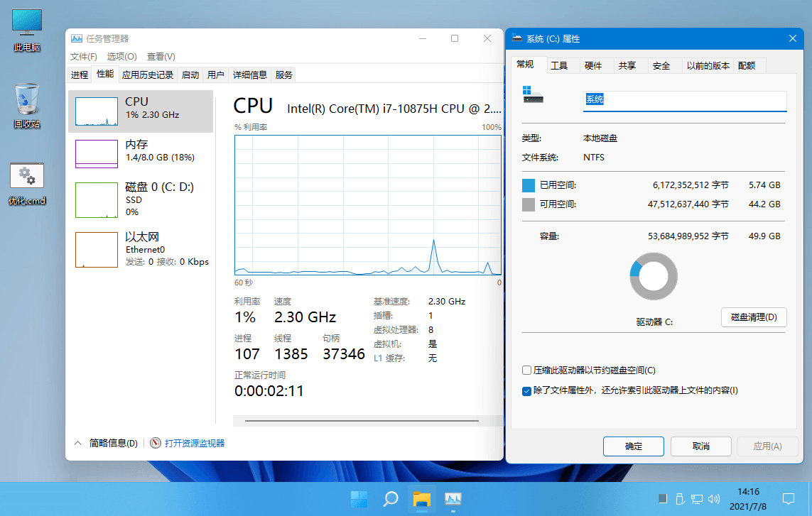The width and height of the screenshot is (812, 516).
Task: Click the gray 可用空间 color swatch
Action: (529, 204)
